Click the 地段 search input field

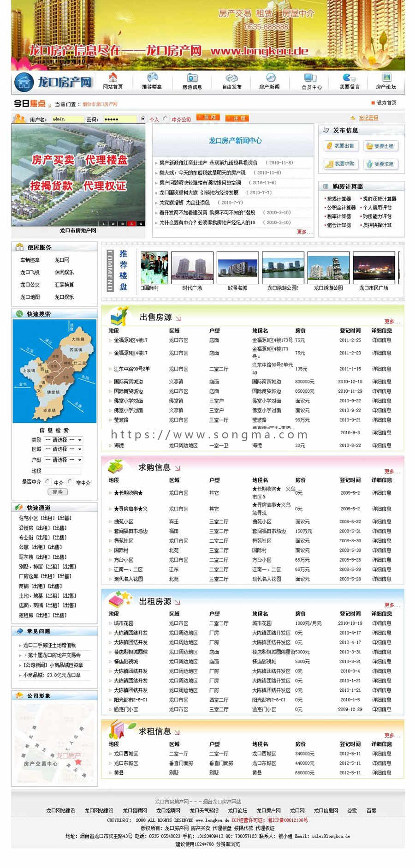[62, 471]
